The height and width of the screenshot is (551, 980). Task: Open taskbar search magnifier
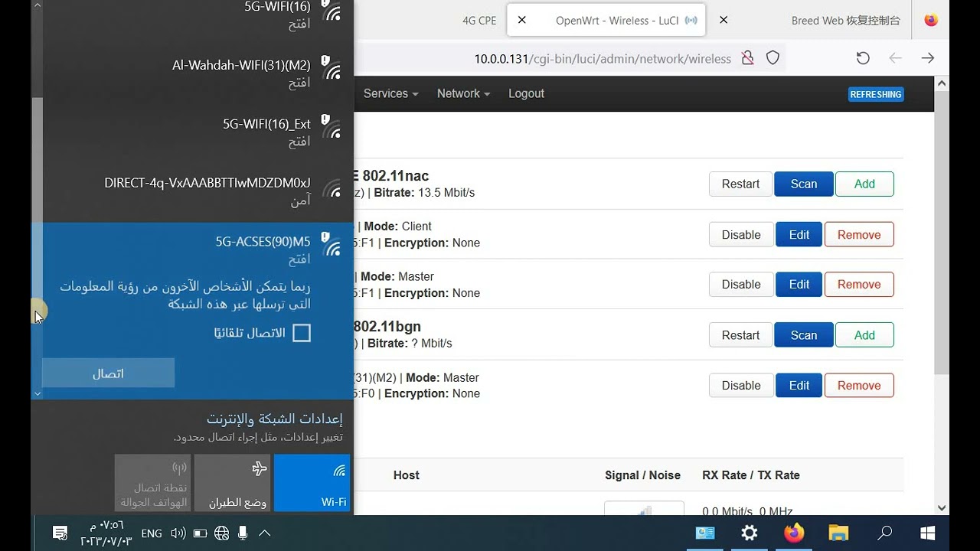(x=884, y=533)
